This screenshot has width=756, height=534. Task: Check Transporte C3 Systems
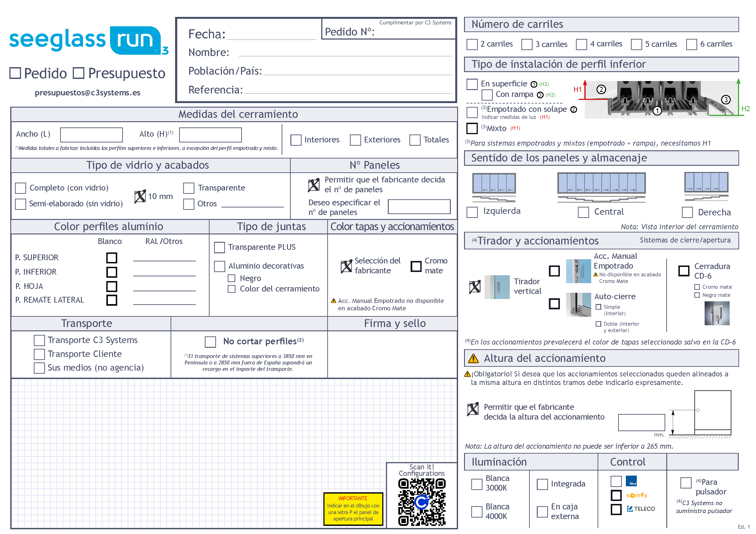(39, 340)
